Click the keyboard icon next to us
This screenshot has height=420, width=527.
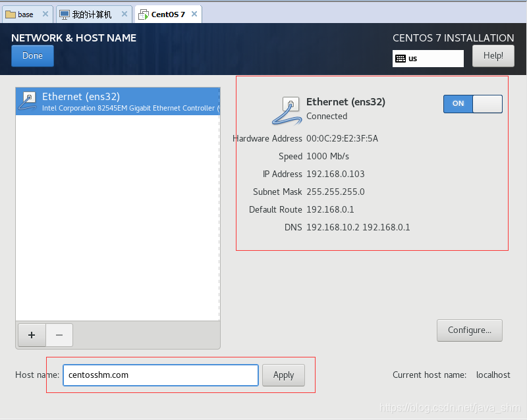tap(401, 59)
